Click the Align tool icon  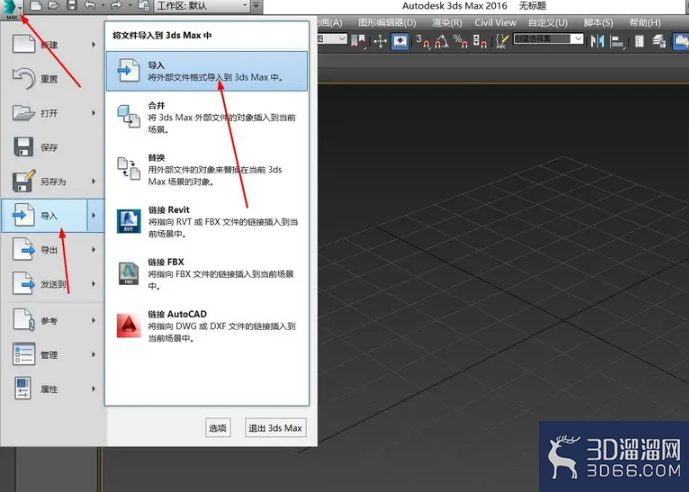(x=618, y=41)
